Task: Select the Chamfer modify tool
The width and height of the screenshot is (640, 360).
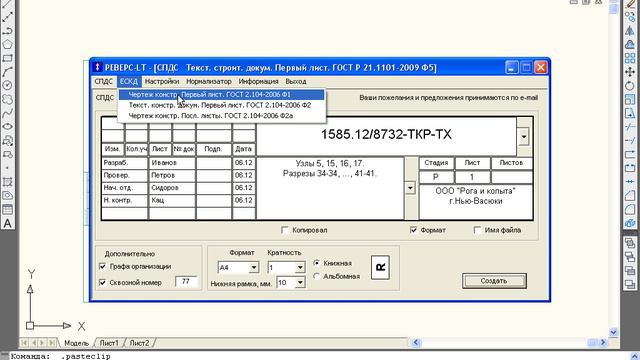Action: [x=630, y=196]
